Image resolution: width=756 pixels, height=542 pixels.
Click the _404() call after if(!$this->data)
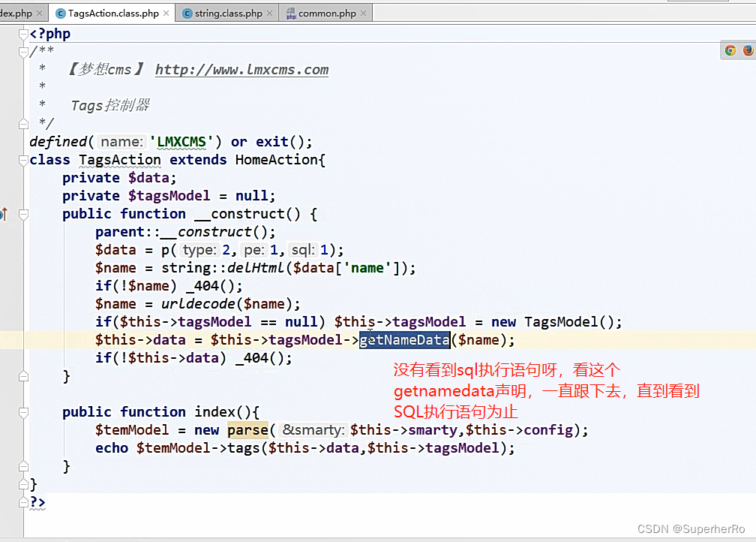click(259, 358)
